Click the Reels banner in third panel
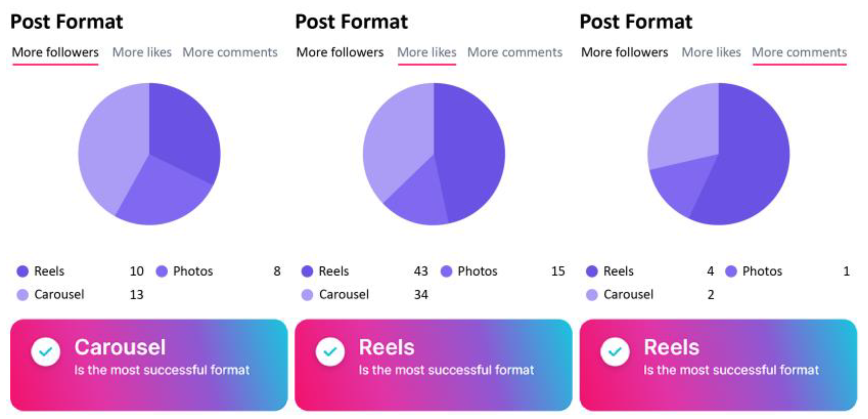 point(718,365)
